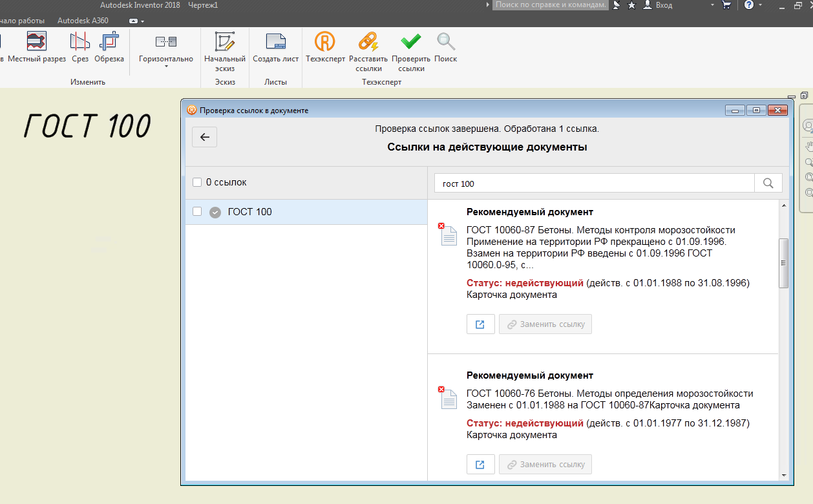Start Начальный эскиз sketch tool

click(x=224, y=43)
